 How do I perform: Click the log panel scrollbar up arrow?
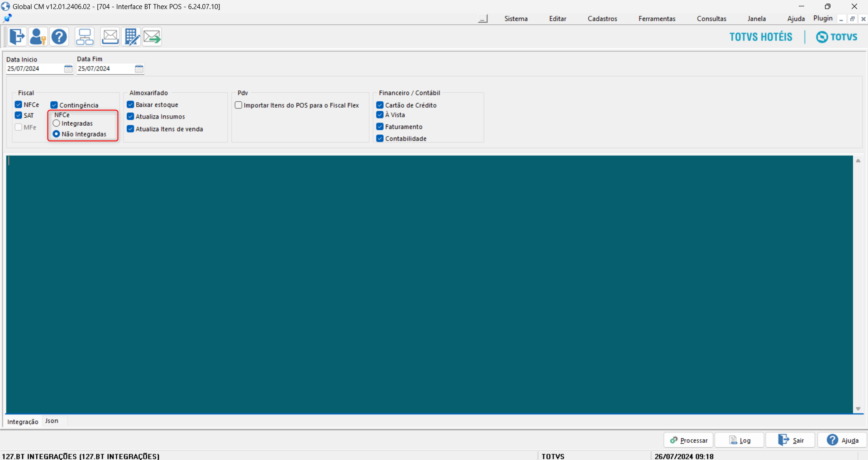tap(858, 161)
